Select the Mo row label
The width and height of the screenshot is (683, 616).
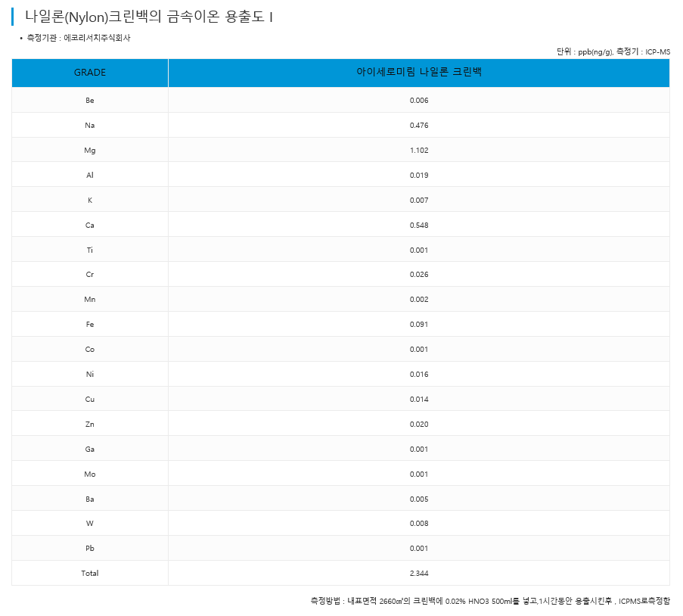click(90, 474)
